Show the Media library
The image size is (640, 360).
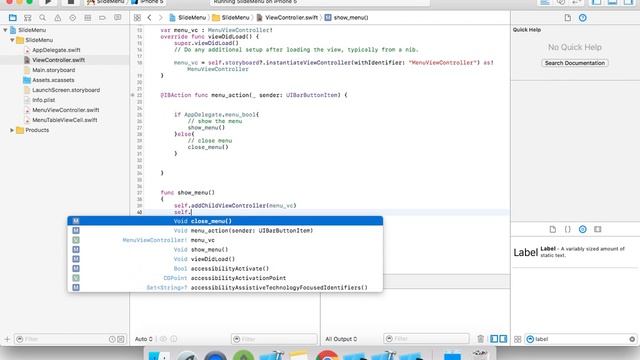pos(598,229)
